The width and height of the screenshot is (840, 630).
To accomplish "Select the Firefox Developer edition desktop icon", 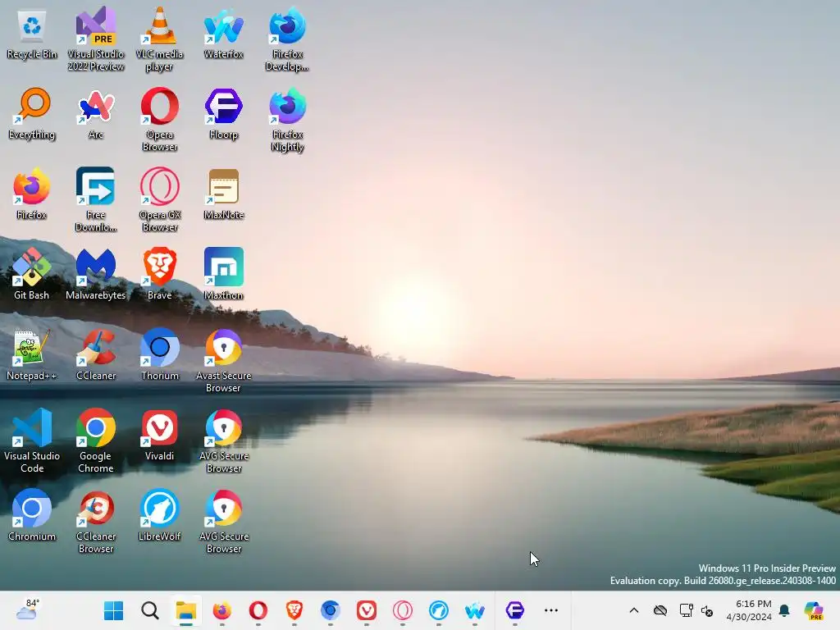I will [288, 39].
